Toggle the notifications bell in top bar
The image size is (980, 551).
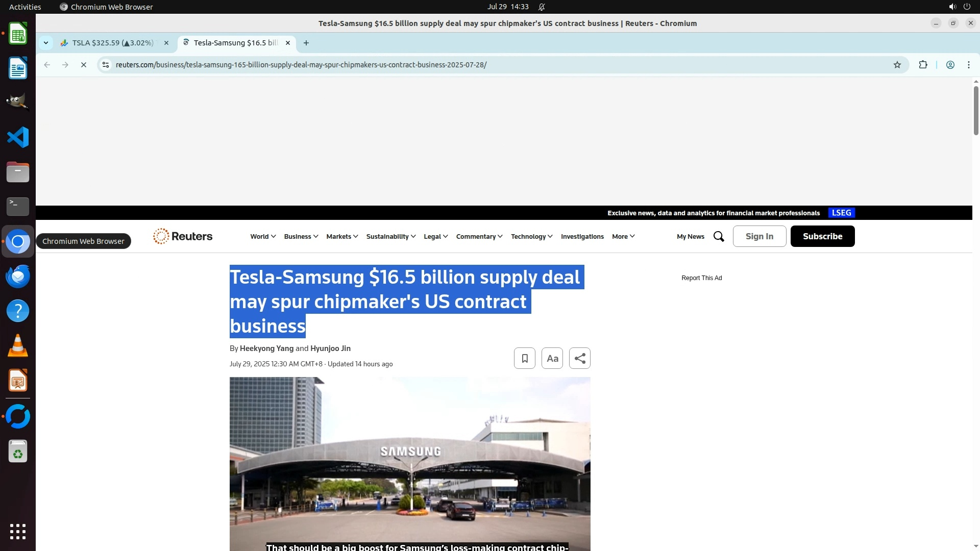pyautogui.click(x=542, y=7)
